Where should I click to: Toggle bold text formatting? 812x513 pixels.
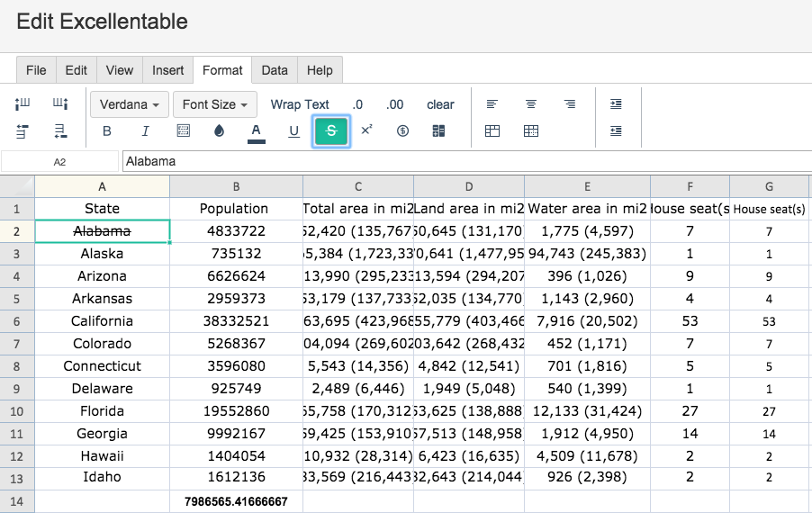click(x=107, y=131)
